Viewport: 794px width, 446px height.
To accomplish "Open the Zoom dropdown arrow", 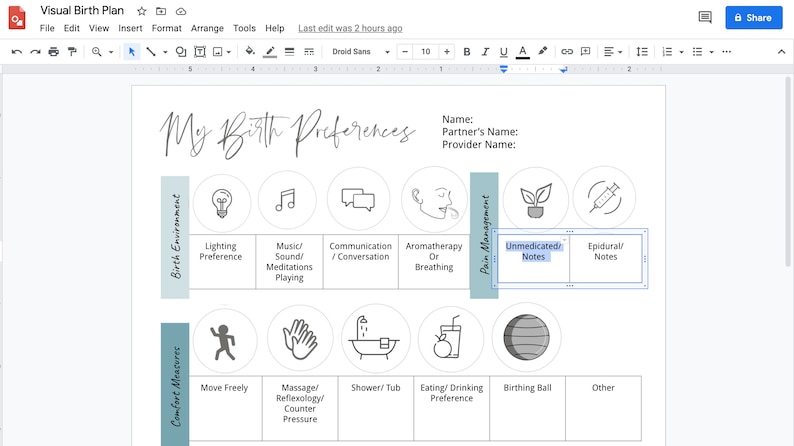I will click(x=111, y=52).
